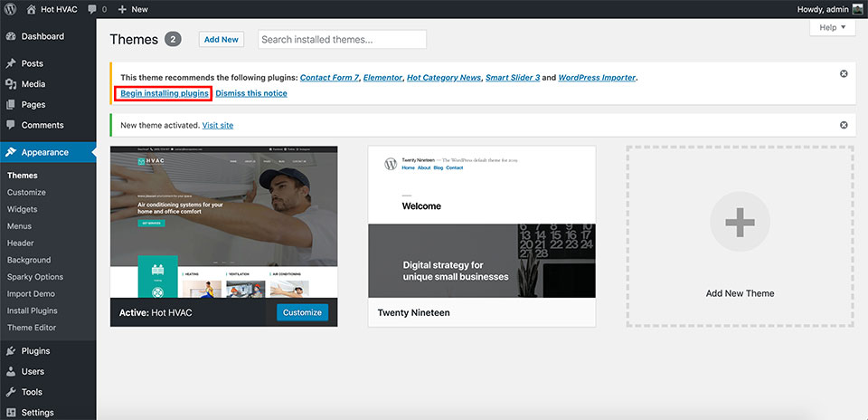
Task: Click the Appearance paintbrush icon
Action: pyautogui.click(x=11, y=152)
